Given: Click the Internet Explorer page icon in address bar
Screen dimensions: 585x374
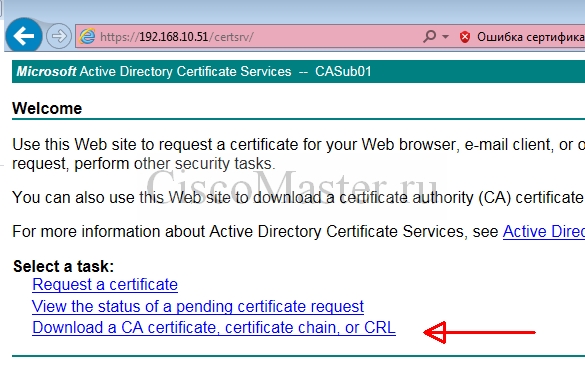Looking at the screenshot, I should pos(87,37).
